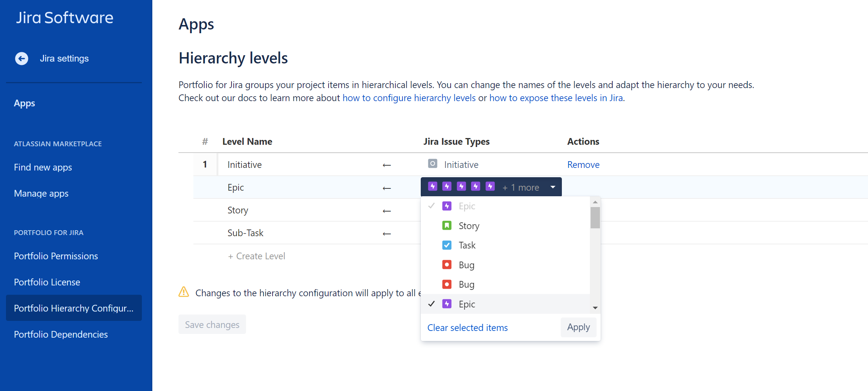
Task: Select the Task option in issue types list
Action: coord(505,245)
